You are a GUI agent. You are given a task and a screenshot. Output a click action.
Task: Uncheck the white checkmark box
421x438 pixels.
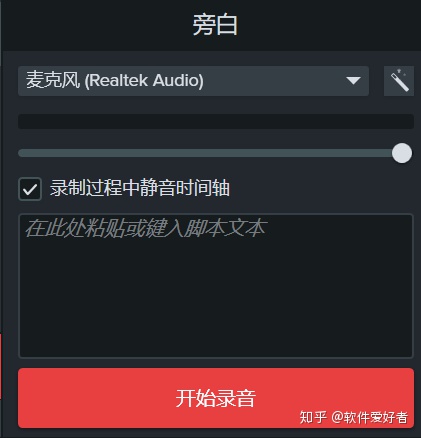point(30,189)
